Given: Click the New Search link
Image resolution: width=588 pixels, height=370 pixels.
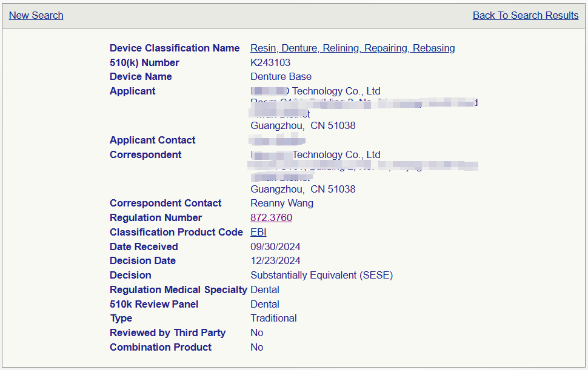Looking at the screenshot, I should 36,16.
